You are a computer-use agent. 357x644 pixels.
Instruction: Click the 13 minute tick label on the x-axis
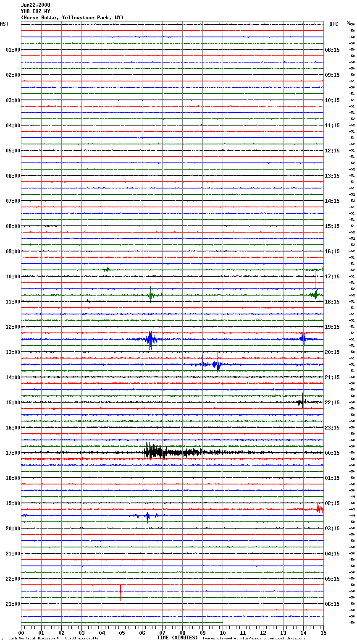(x=283, y=633)
